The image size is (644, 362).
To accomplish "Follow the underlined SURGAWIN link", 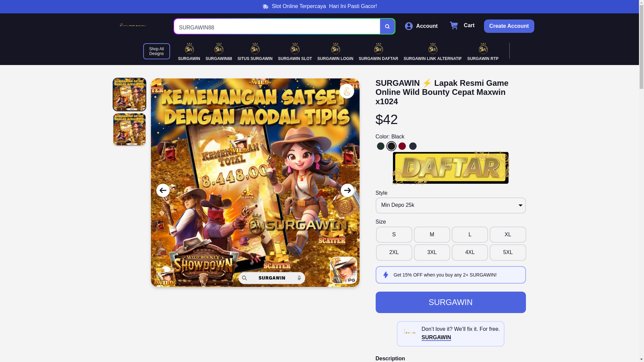I will click(436, 338).
